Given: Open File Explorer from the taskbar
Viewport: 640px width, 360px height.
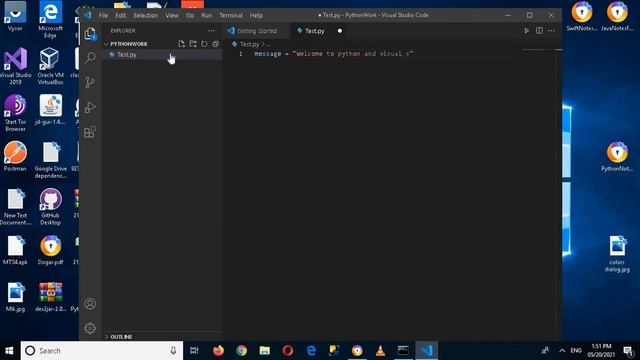Looking at the screenshot, I should tap(264, 351).
